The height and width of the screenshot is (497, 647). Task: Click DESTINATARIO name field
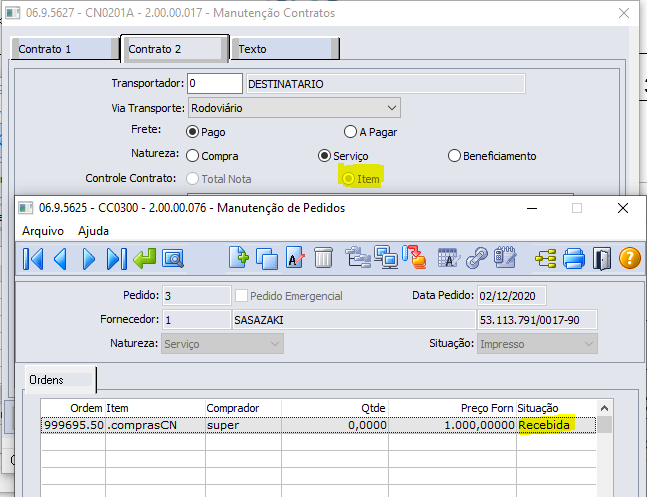(x=385, y=84)
